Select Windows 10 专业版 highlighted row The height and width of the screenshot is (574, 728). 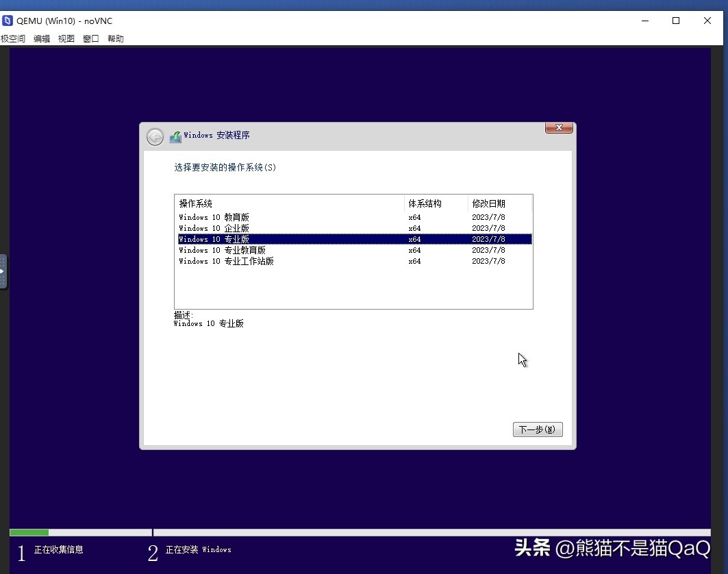pyautogui.click(x=355, y=239)
